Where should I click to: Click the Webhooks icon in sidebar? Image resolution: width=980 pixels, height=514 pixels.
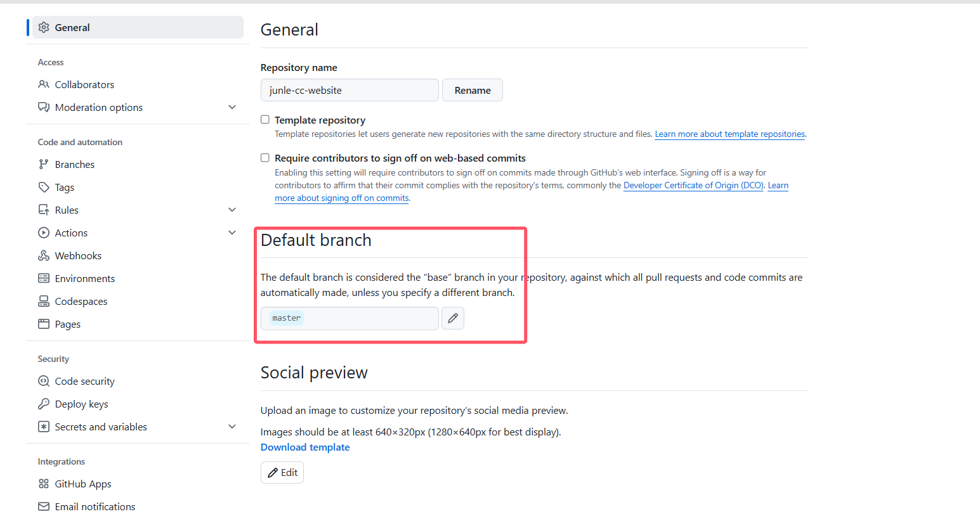[44, 256]
